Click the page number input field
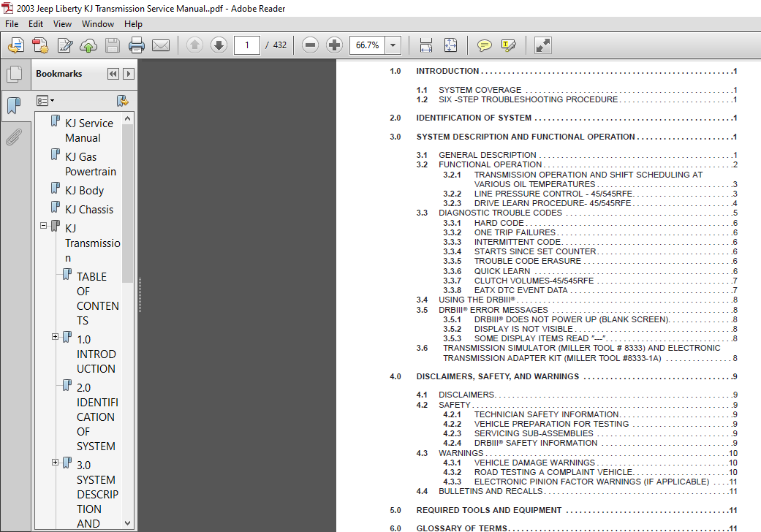Viewport: 761px width, 532px height. [246, 45]
